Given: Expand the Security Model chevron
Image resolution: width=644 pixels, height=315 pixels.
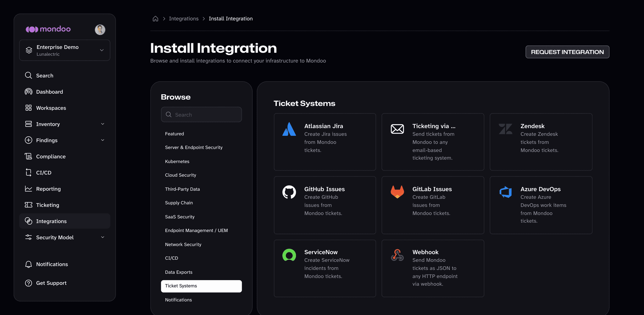Looking at the screenshot, I should click(x=103, y=237).
